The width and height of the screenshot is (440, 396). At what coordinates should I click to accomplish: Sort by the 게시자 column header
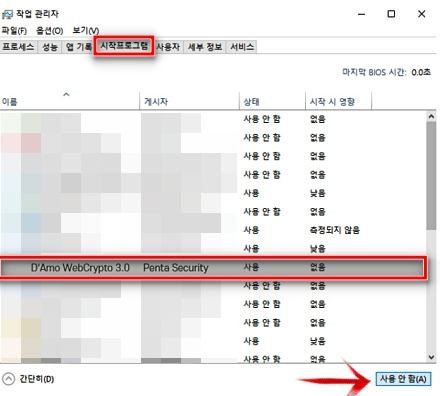click(189, 101)
